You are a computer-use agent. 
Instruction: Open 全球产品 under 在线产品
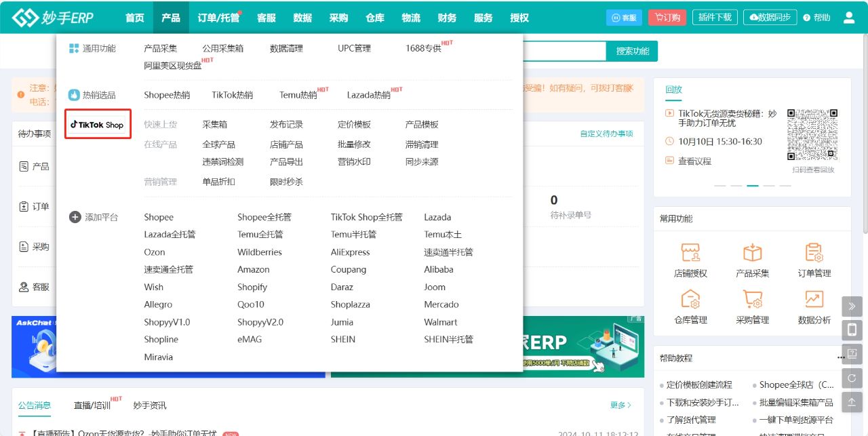[218, 144]
